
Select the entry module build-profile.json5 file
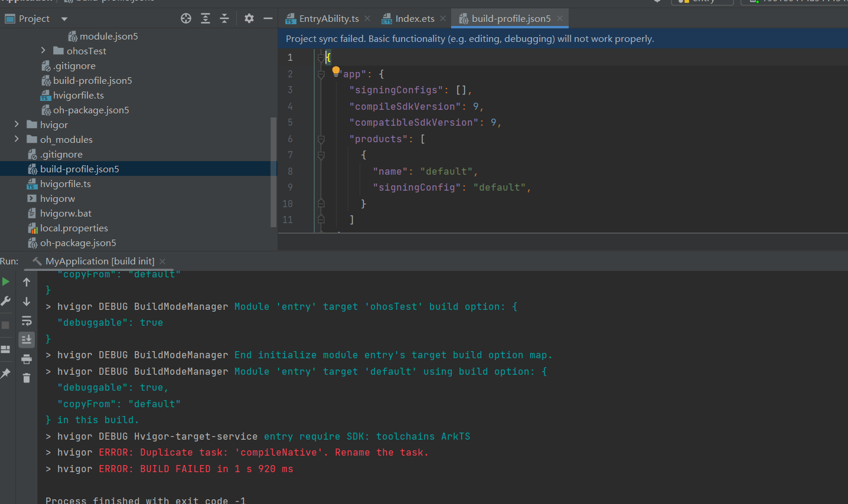coord(92,80)
